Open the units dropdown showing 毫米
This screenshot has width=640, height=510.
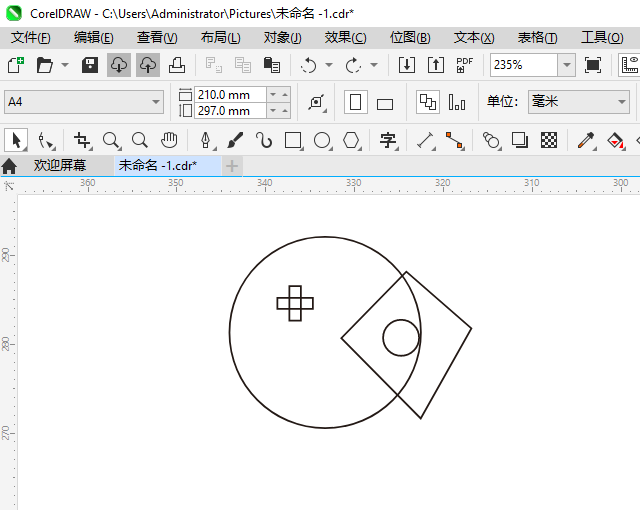click(x=579, y=102)
